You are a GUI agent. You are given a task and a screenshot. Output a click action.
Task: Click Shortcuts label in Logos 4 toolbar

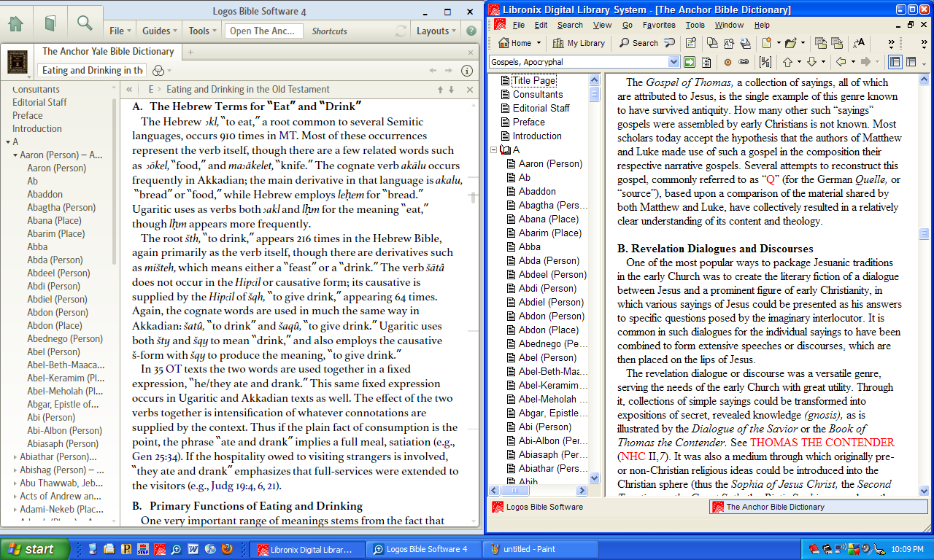(329, 31)
